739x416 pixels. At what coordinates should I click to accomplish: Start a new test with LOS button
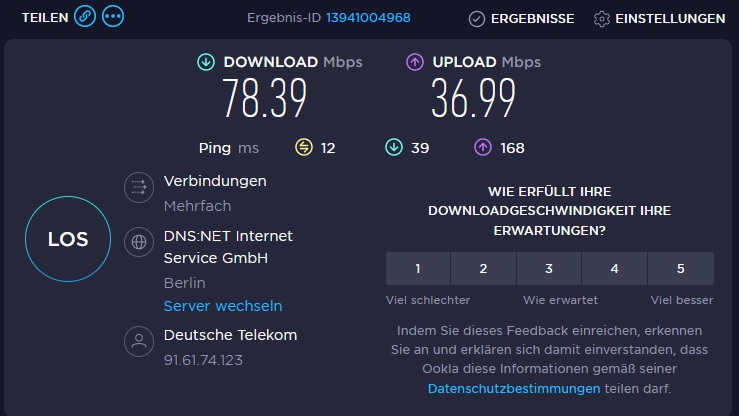pos(68,239)
